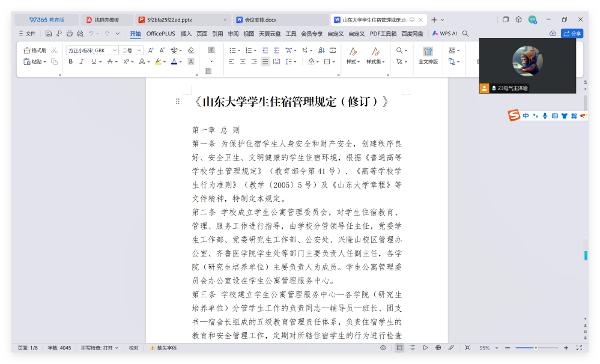Open the PDF Toolbox tab

383,34
